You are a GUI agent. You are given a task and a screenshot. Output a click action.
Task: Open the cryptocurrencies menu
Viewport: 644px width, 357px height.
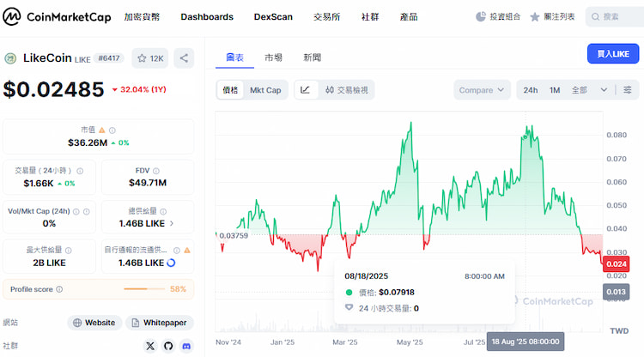pos(142,17)
